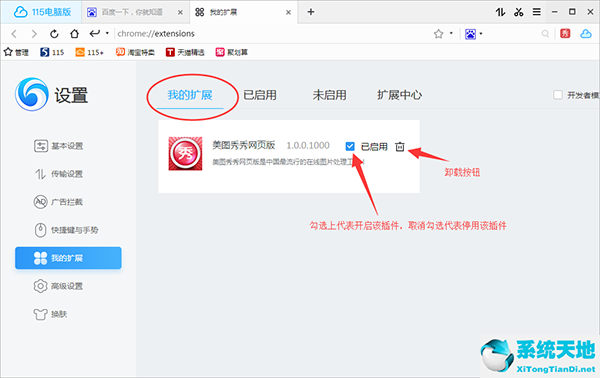Viewport: 600px width, 378px height.
Task: Maximize the browser window
Action: (x=572, y=12)
